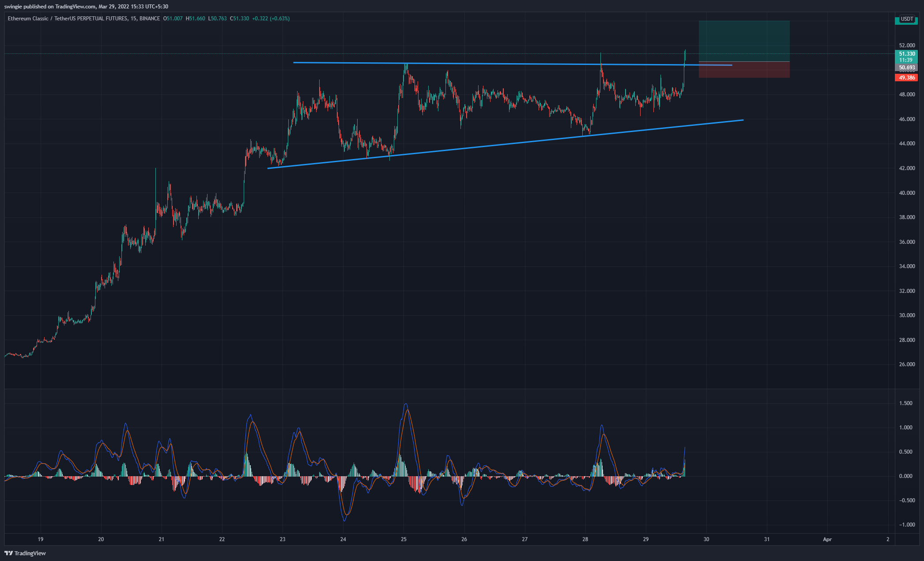Click date 24 on the time axis

click(343, 539)
